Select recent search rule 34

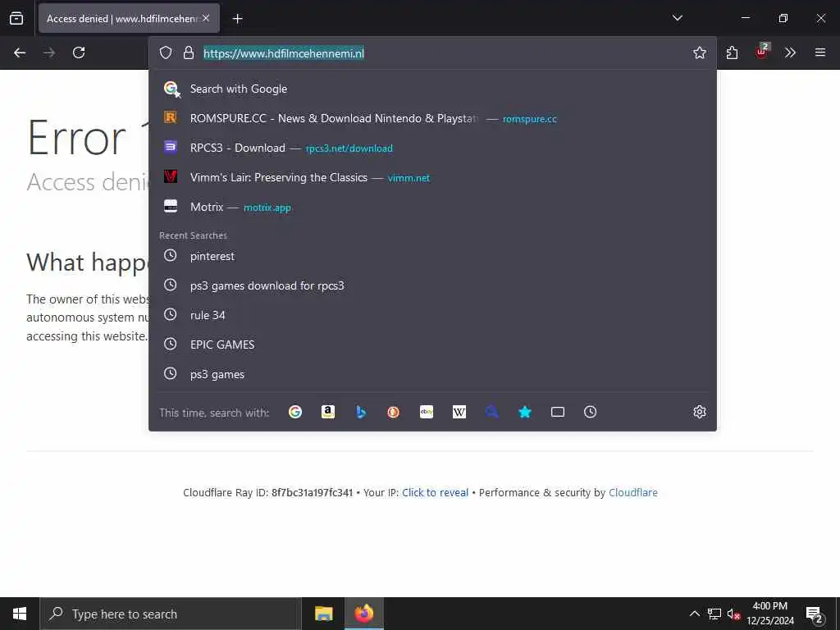pyautogui.click(x=432, y=315)
